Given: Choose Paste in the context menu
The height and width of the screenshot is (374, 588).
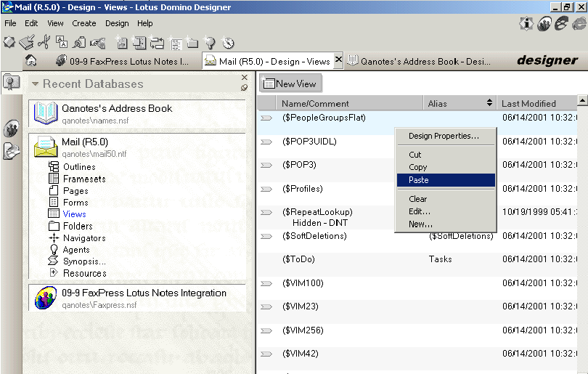Looking at the screenshot, I should click(446, 180).
